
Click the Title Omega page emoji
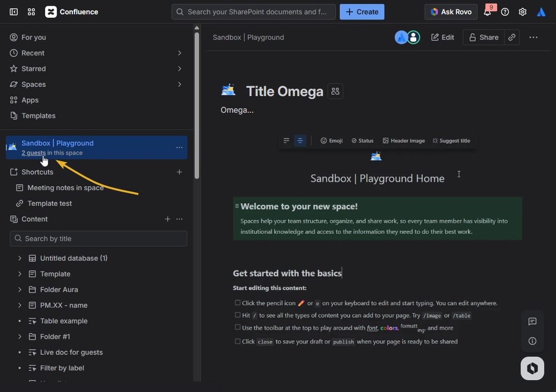pyautogui.click(x=228, y=90)
